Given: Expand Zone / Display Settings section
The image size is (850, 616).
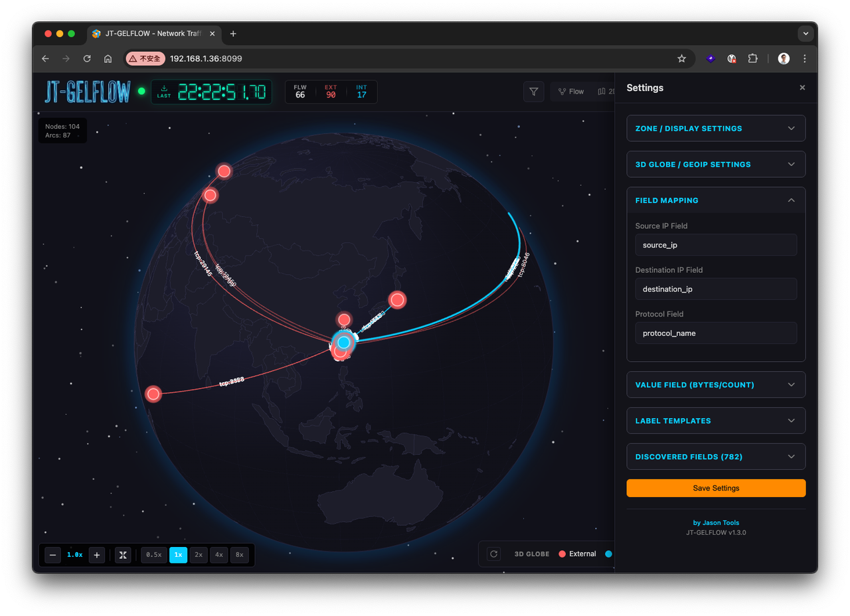Looking at the screenshot, I should (x=716, y=128).
